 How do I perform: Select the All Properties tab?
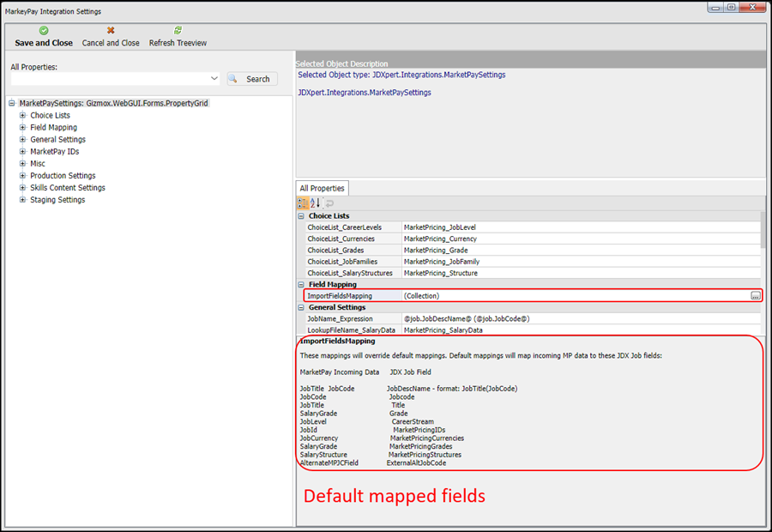click(x=322, y=188)
